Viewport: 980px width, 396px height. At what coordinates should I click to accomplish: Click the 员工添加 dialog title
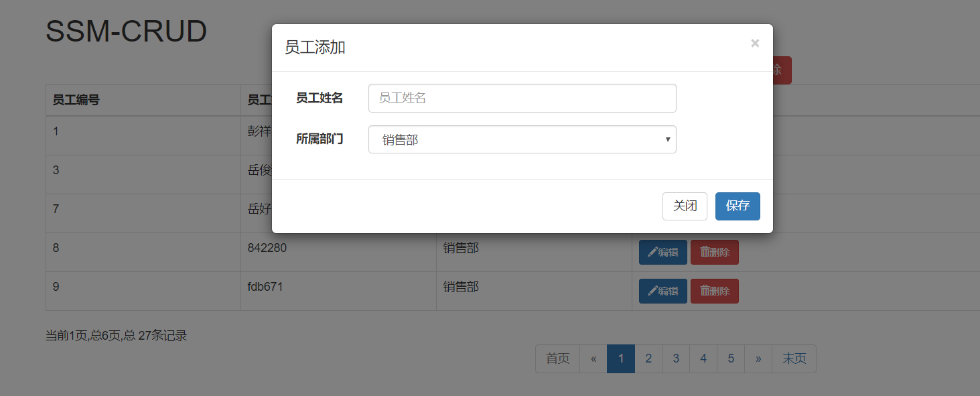pyautogui.click(x=315, y=48)
